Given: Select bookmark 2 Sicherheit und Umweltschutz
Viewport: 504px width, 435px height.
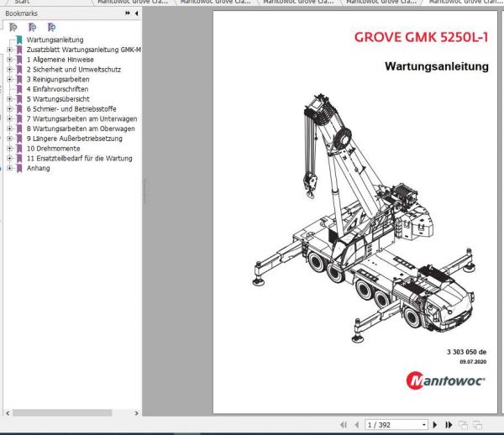Looking at the screenshot, I should 74,70.
